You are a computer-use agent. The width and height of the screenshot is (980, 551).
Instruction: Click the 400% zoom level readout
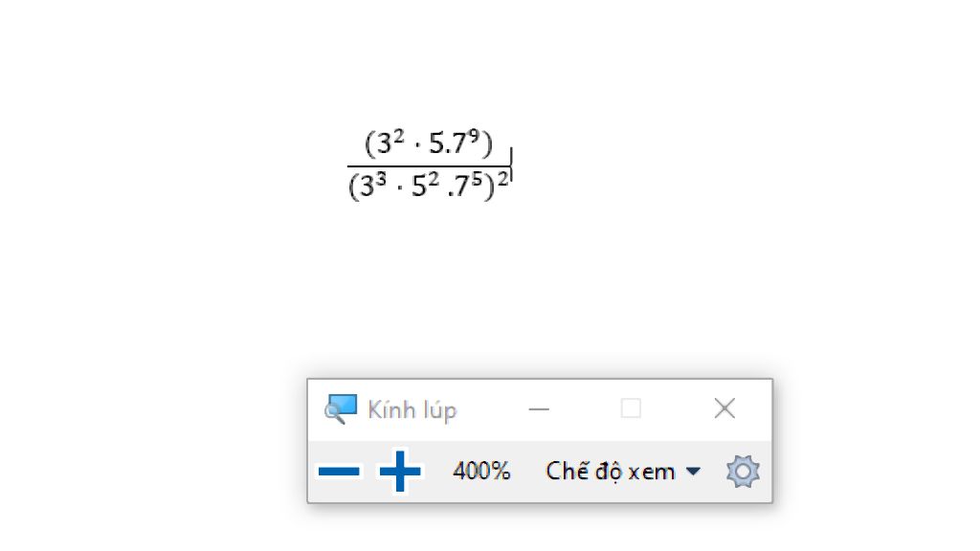coord(481,471)
